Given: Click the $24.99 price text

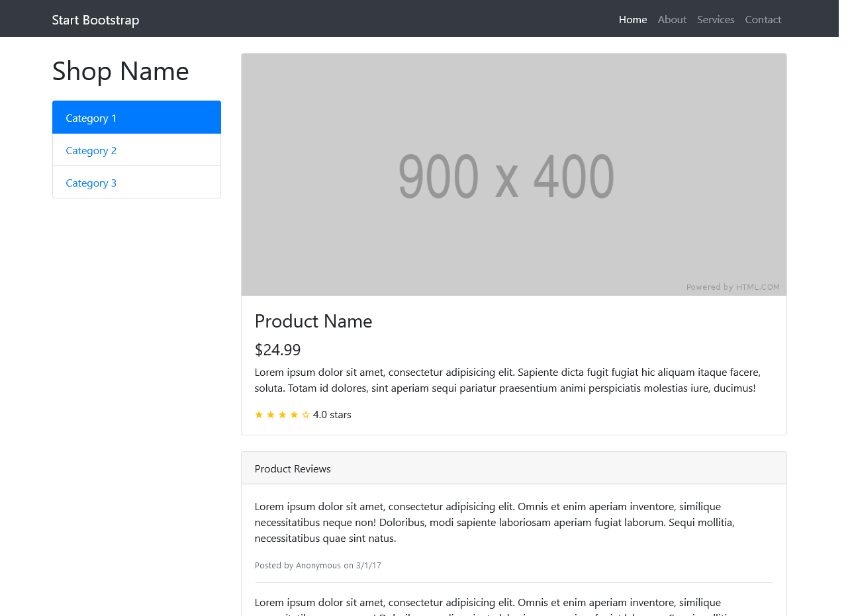Looking at the screenshot, I should point(277,349).
